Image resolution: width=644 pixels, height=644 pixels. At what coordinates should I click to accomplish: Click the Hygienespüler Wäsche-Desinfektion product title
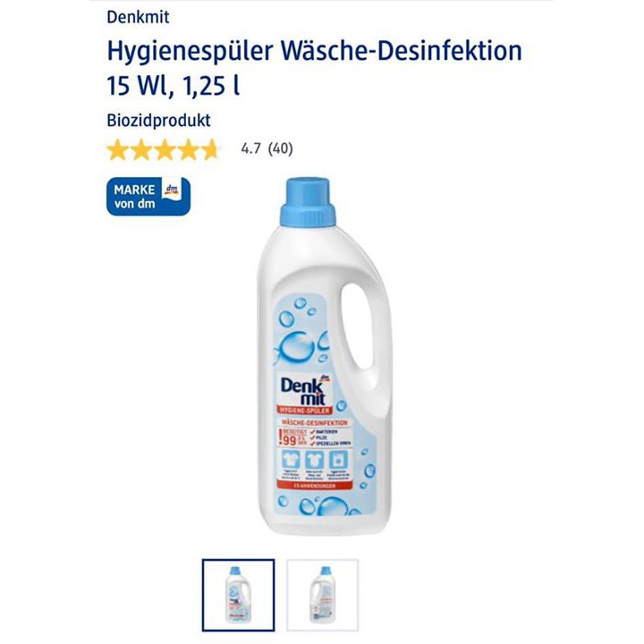314,51
